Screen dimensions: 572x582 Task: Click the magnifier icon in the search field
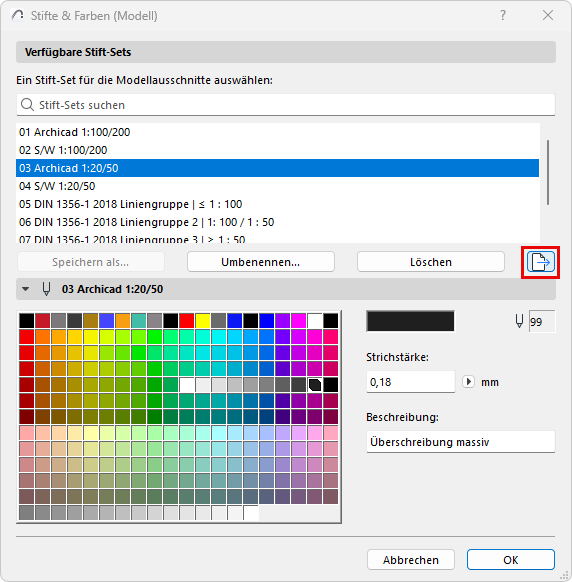point(27,105)
